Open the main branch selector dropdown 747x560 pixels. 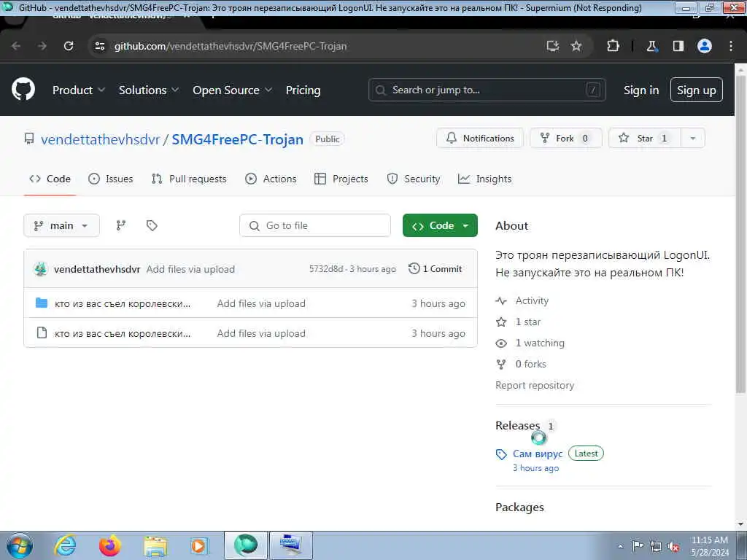pyautogui.click(x=61, y=225)
